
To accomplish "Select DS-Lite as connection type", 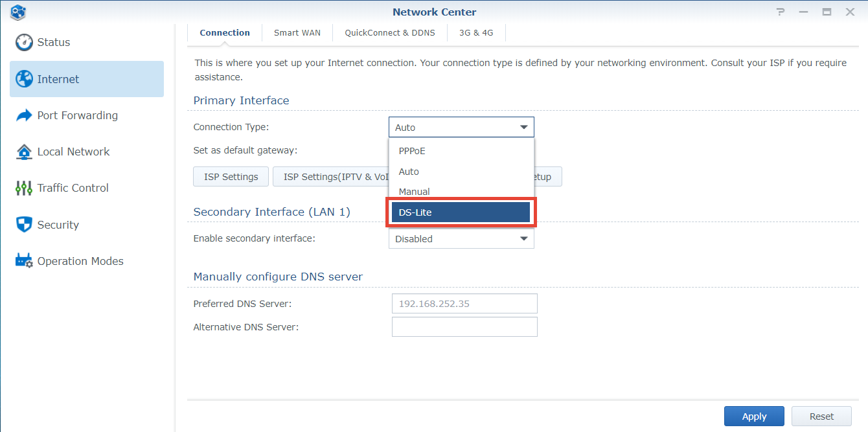I will coord(461,212).
